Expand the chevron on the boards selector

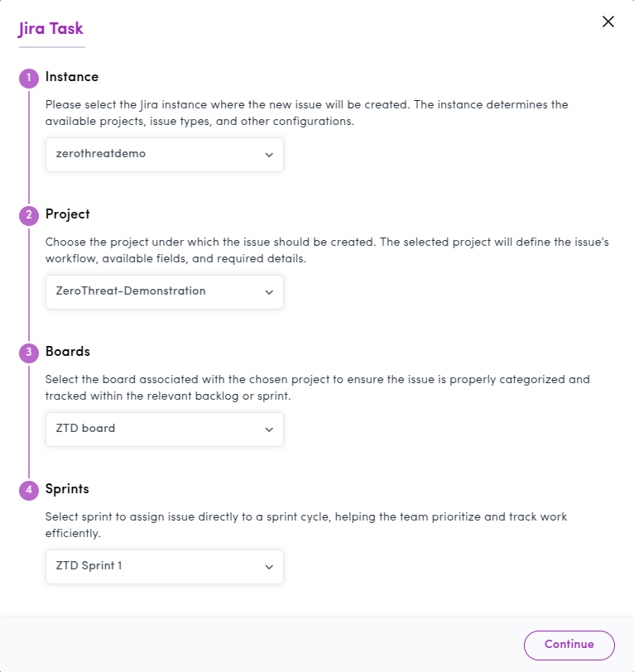pyautogui.click(x=269, y=430)
